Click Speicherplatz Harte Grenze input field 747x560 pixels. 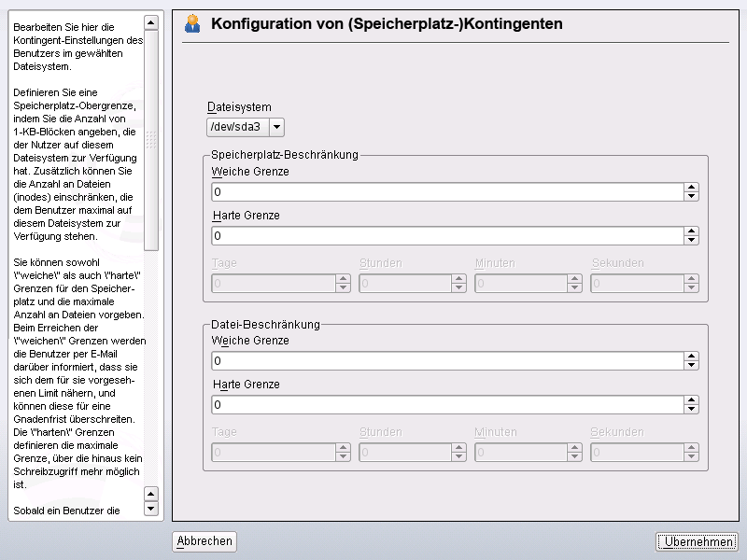[448, 236]
